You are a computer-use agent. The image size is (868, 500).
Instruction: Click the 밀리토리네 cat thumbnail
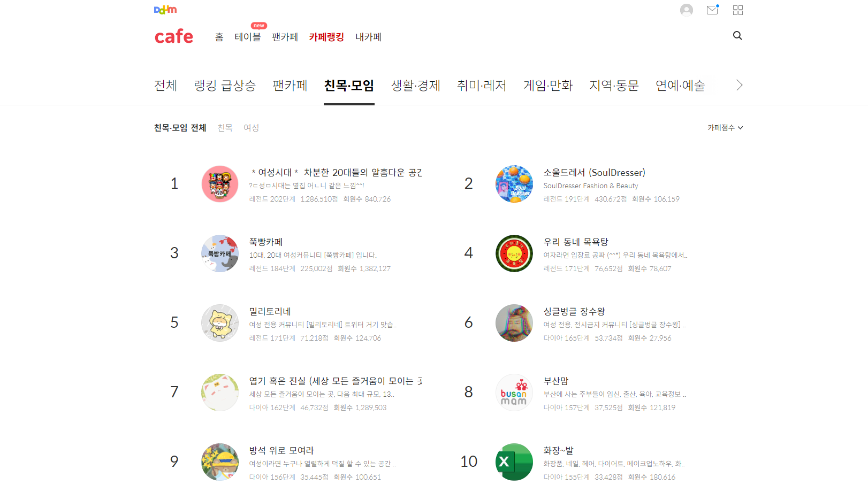click(220, 323)
